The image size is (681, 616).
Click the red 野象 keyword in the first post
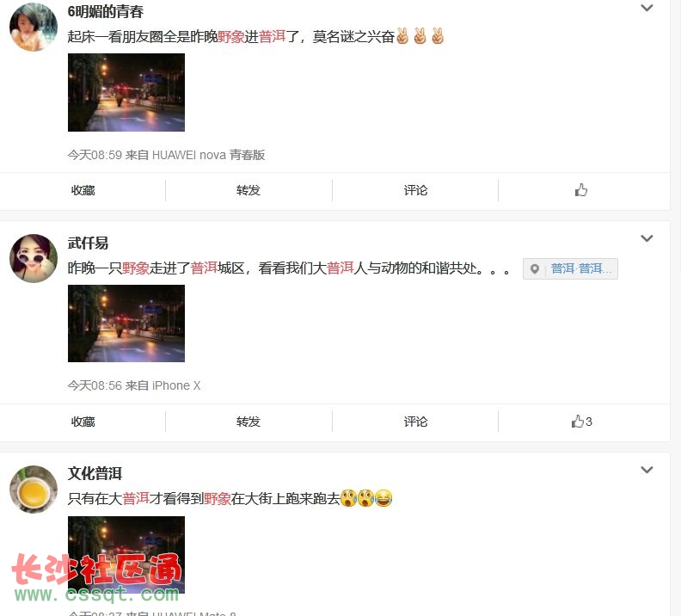[x=231, y=36]
